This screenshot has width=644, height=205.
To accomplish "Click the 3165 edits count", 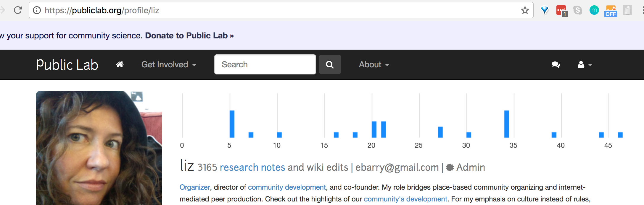I will [x=207, y=167].
